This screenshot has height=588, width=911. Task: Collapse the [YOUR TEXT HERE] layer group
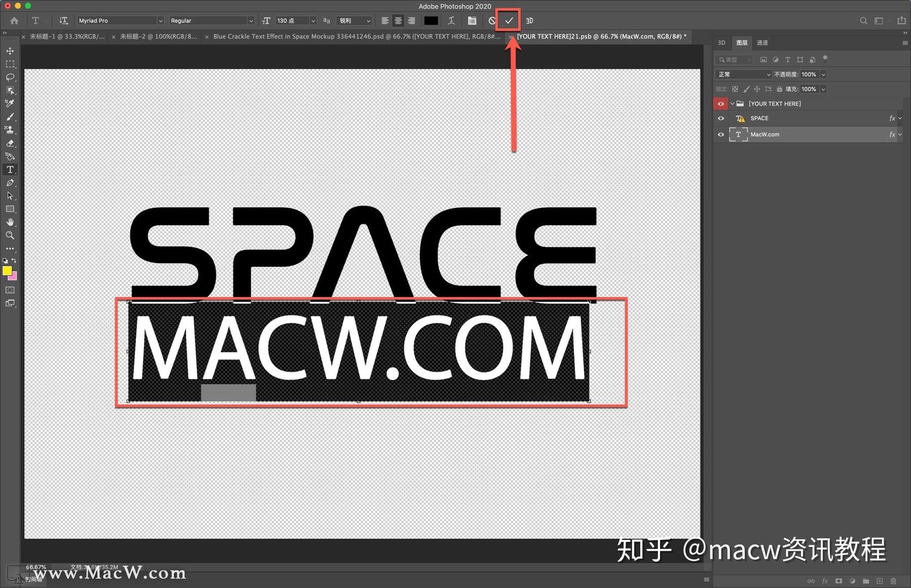coord(732,103)
